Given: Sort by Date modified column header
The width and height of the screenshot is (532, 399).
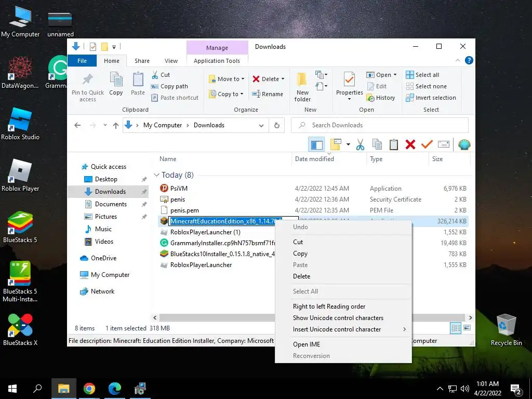Looking at the screenshot, I should pyautogui.click(x=314, y=159).
